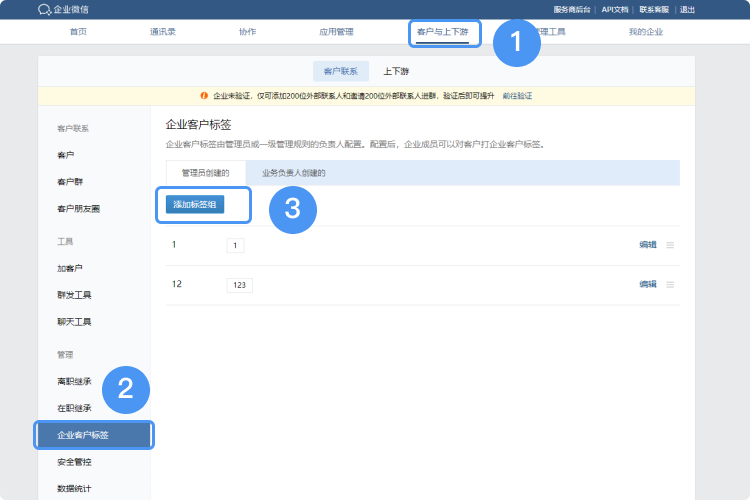Viewport: 750px width, 500px height.
Task: Click the 企业微信 logo icon
Action: (x=44, y=9)
